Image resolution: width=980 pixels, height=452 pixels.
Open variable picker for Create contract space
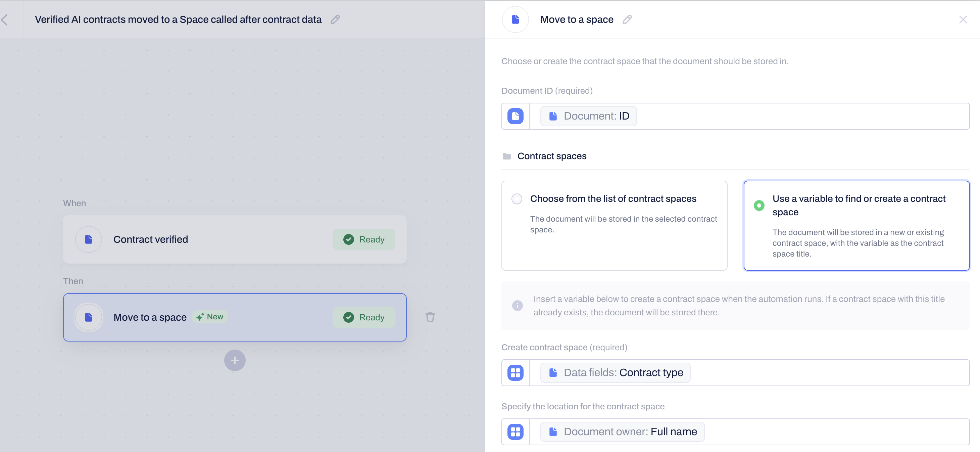(x=515, y=373)
